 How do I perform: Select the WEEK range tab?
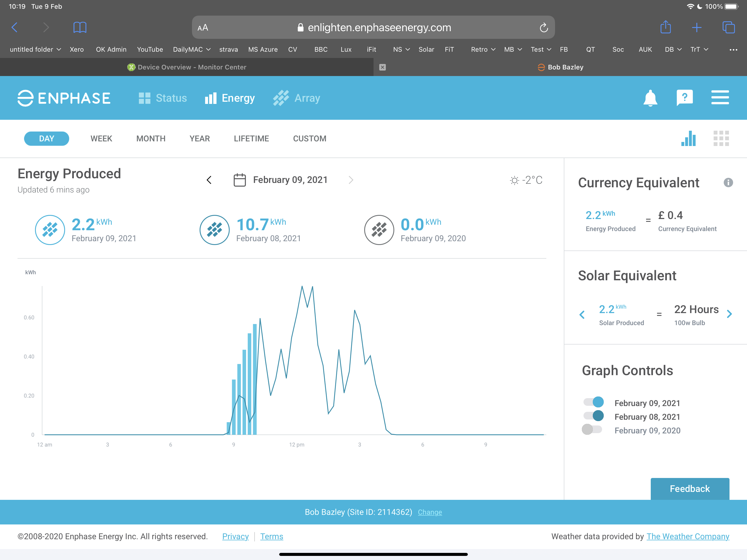[x=101, y=138]
